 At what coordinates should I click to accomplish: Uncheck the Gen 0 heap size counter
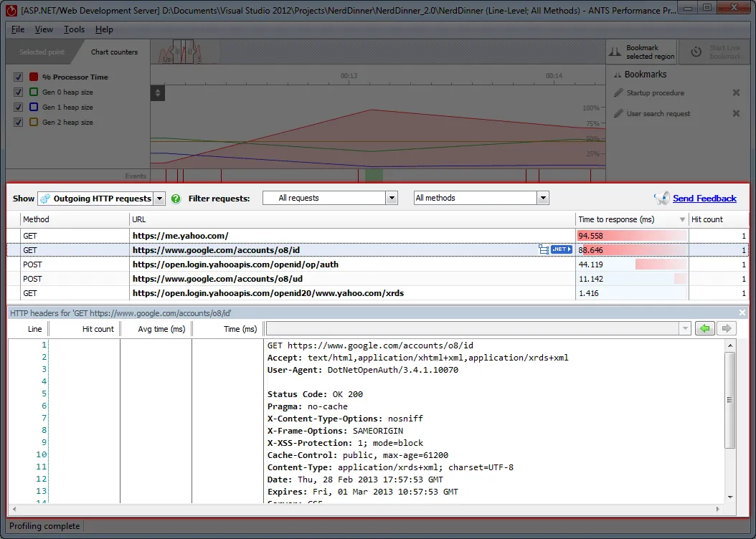tap(17, 92)
